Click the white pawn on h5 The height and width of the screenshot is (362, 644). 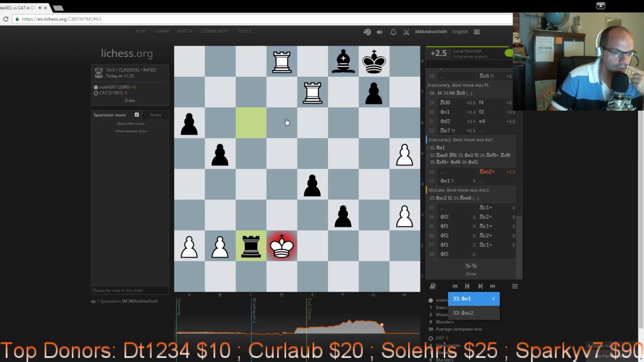point(405,154)
